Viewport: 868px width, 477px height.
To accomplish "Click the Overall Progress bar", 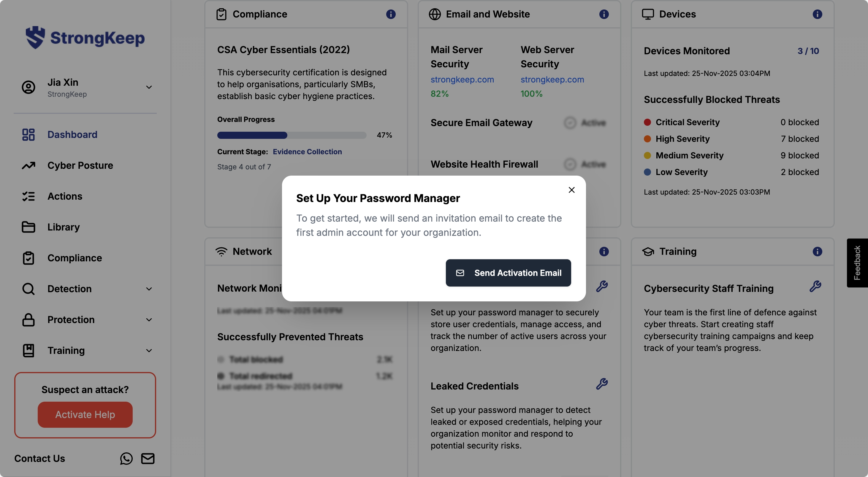I will tap(292, 135).
